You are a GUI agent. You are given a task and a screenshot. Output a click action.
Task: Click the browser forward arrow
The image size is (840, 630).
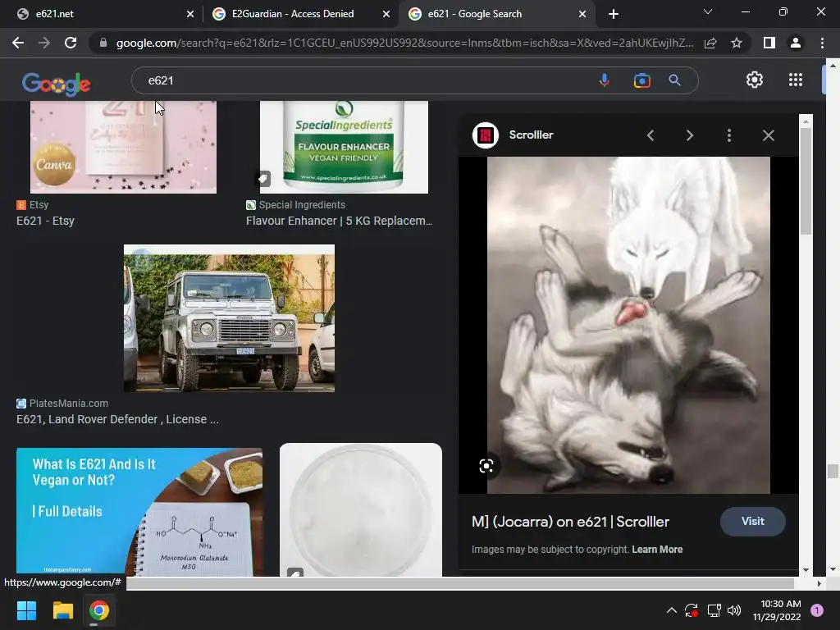(x=44, y=43)
